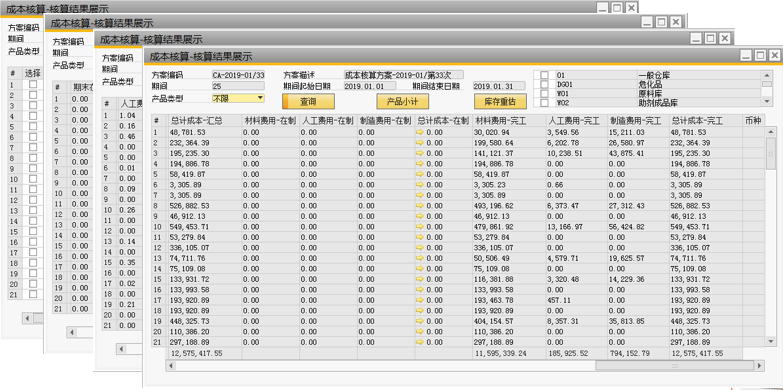Click the yellow link arrow in row 17
This screenshot has height=390, width=783.
419,300
